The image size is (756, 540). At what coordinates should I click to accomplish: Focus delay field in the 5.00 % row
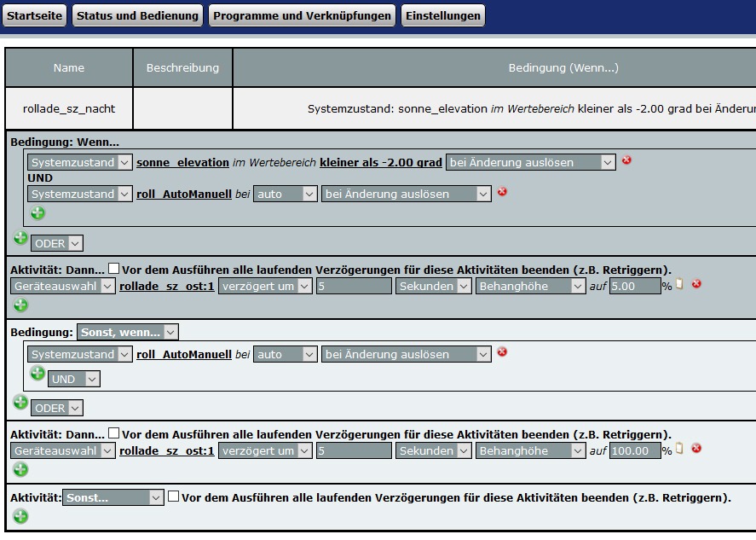pyautogui.click(x=354, y=286)
